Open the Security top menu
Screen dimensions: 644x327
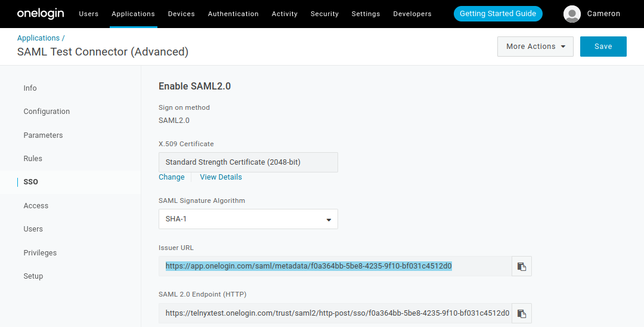(324, 14)
